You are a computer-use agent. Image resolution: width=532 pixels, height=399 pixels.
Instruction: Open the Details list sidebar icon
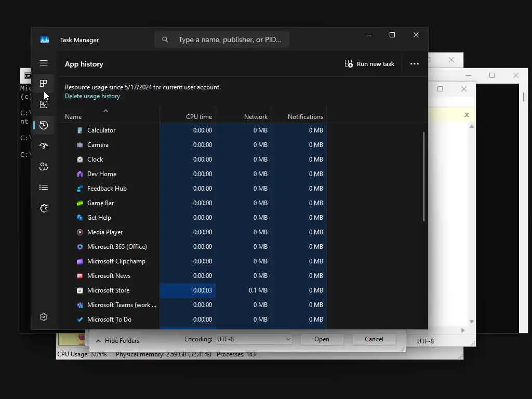pos(44,188)
